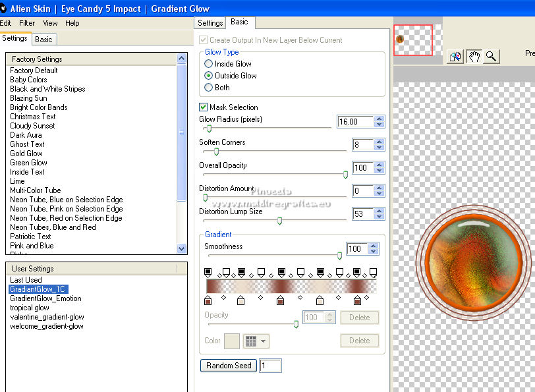Click the Distortion Lump Size slider handle
This screenshot has height=392, width=535.
click(279, 221)
